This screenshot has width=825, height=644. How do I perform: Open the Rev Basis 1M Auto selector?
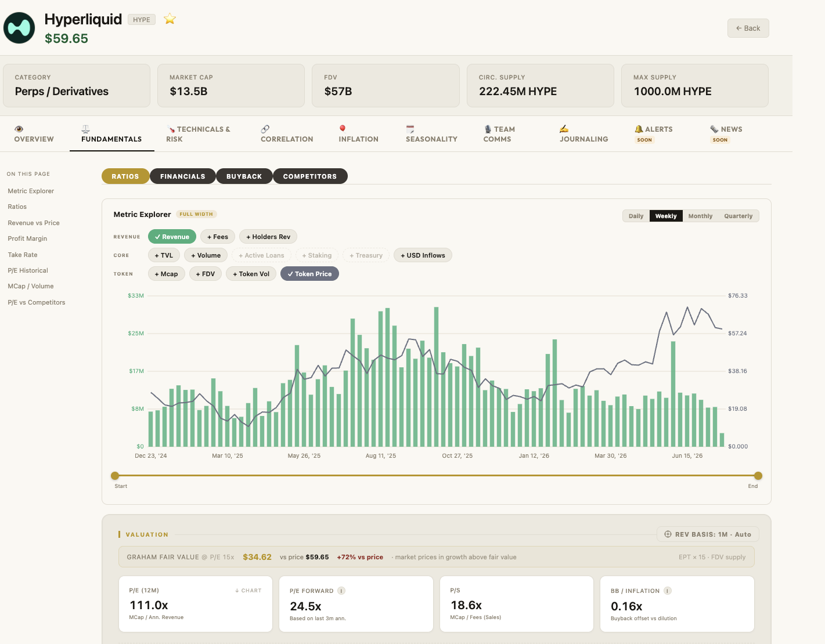(708, 534)
